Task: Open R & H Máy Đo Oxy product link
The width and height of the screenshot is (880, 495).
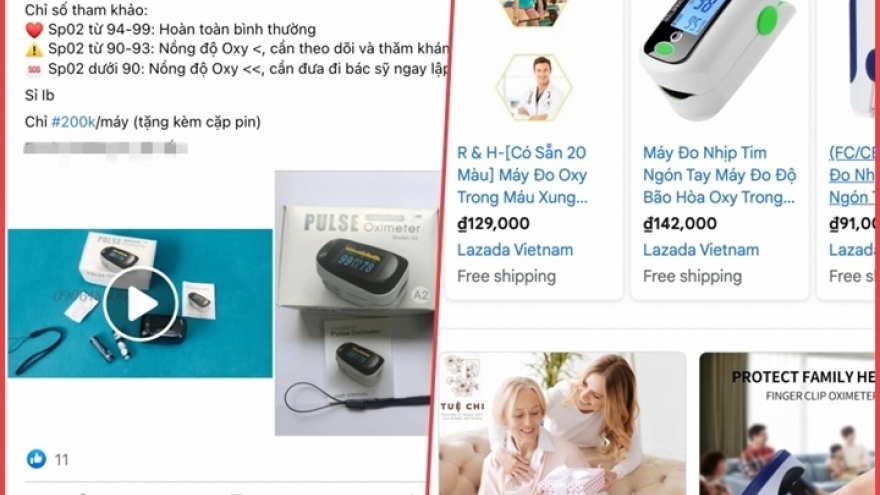Action: pos(522,175)
